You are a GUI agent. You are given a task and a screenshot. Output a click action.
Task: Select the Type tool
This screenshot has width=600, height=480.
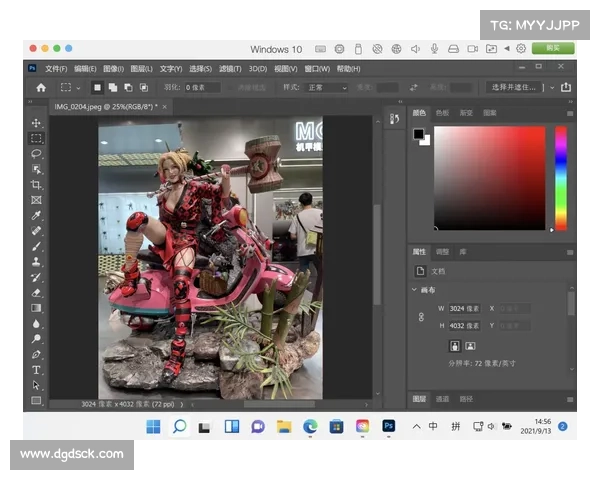point(36,370)
